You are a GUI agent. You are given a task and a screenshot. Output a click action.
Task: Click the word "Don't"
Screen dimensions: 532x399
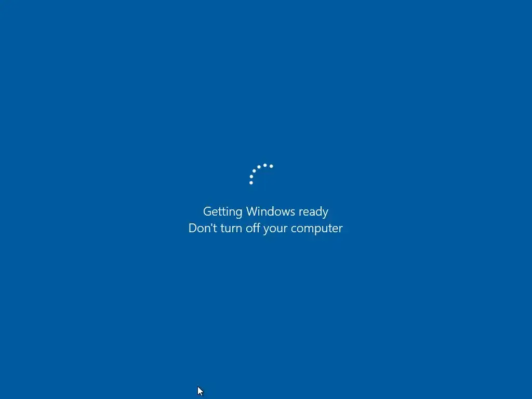click(203, 228)
